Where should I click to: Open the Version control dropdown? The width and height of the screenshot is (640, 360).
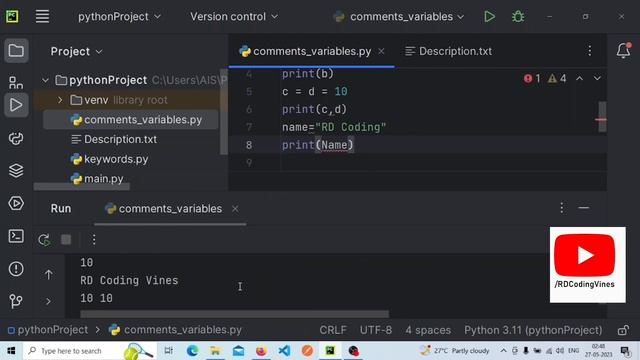[234, 17]
